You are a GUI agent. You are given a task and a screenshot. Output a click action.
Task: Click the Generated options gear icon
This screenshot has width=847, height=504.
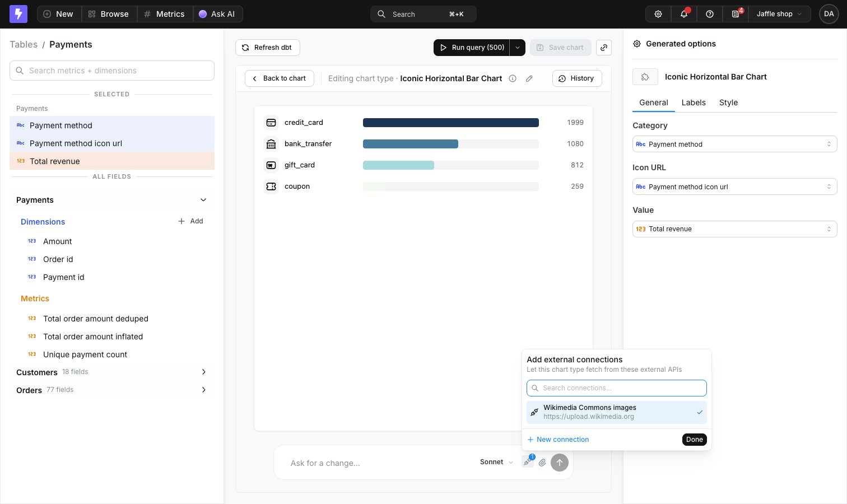tap(637, 44)
